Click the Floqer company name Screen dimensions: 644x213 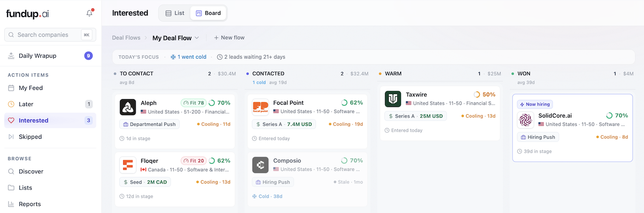click(149, 161)
